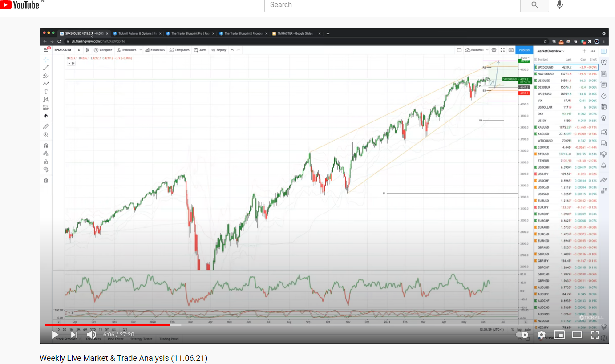The width and height of the screenshot is (615, 364).
Task: Open indicator Templates menu
Action: coord(179,50)
